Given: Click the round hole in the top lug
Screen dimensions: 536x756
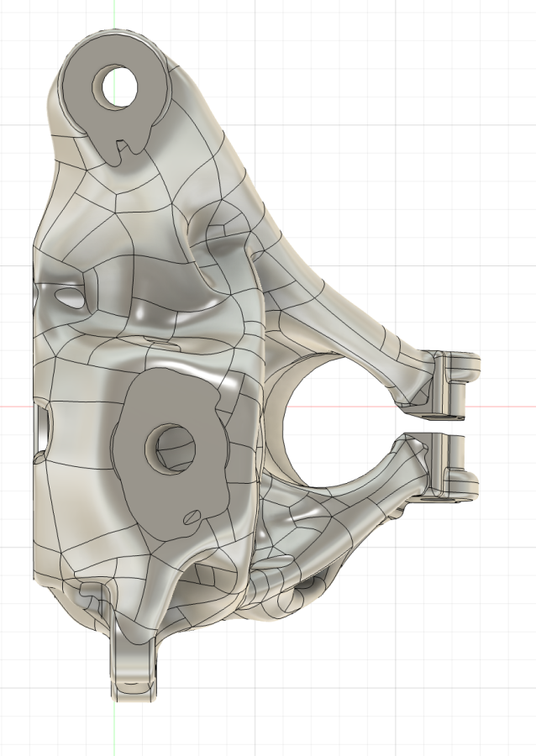Looking at the screenshot, I should pyautogui.click(x=119, y=86).
